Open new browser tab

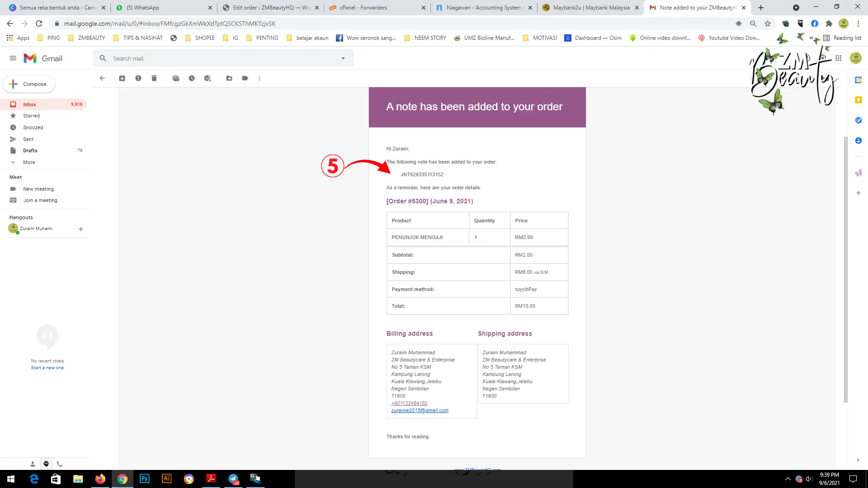(x=761, y=8)
